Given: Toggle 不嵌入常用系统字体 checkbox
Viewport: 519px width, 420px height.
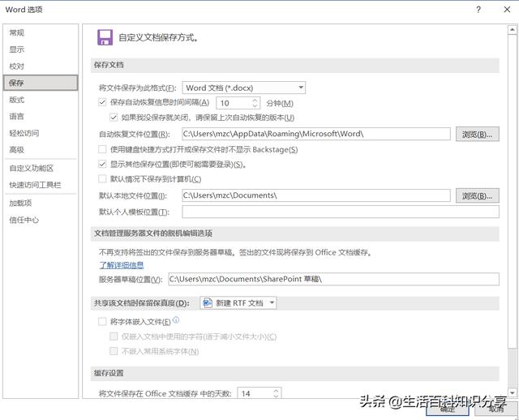Looking at the screenshot, I should coord(114,351).
